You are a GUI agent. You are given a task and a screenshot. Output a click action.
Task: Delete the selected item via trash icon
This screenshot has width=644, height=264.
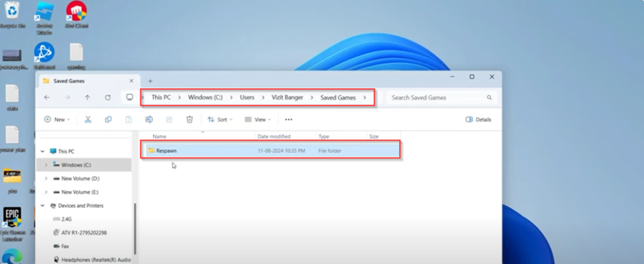point(189,119)
